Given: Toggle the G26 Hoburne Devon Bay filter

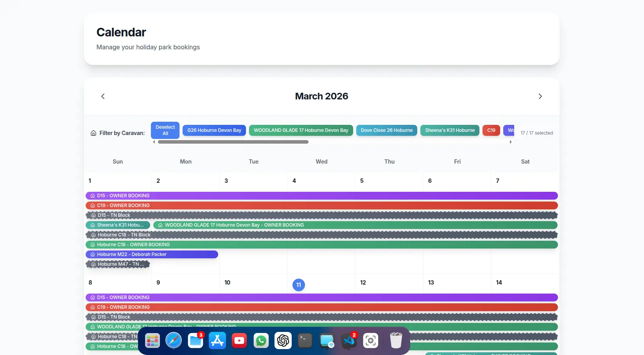Looking at the screenshot, I should pyautogui.click(x=214, y=130).
